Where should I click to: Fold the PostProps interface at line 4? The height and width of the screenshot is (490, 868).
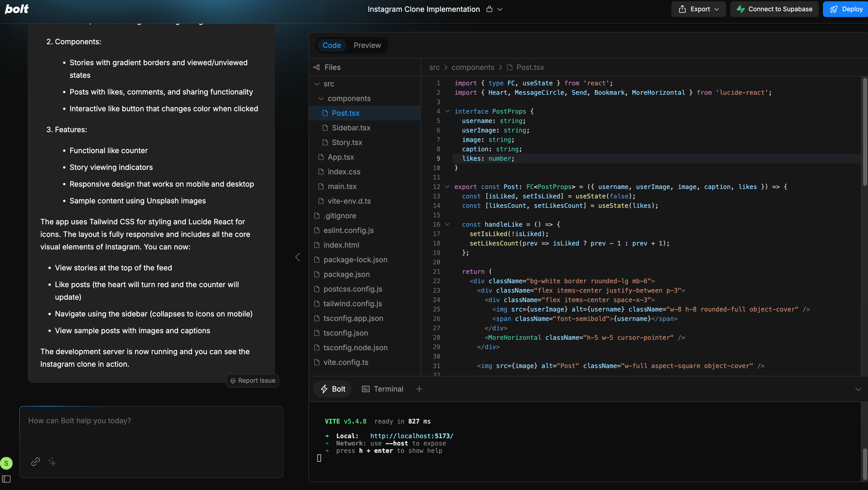(447, 111)
